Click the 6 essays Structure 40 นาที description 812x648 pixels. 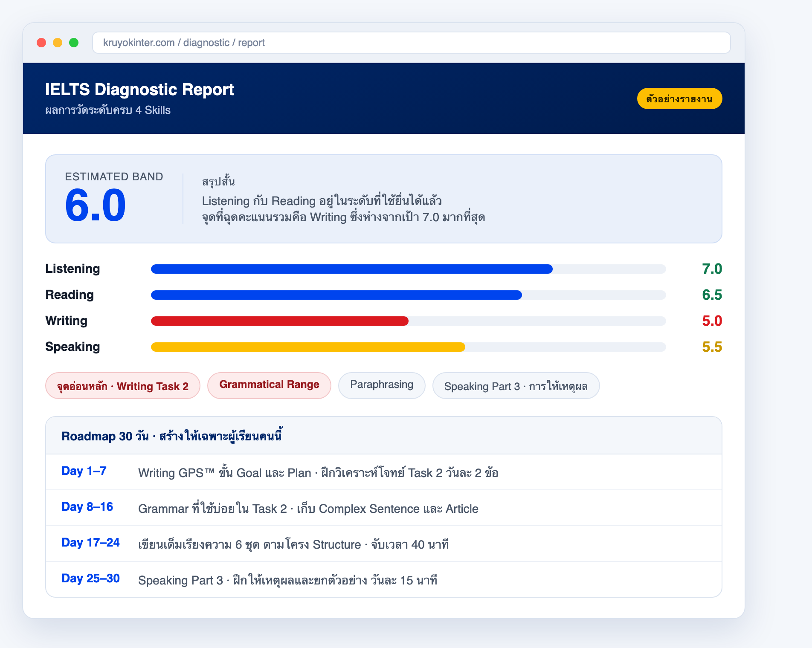(293, 544)
